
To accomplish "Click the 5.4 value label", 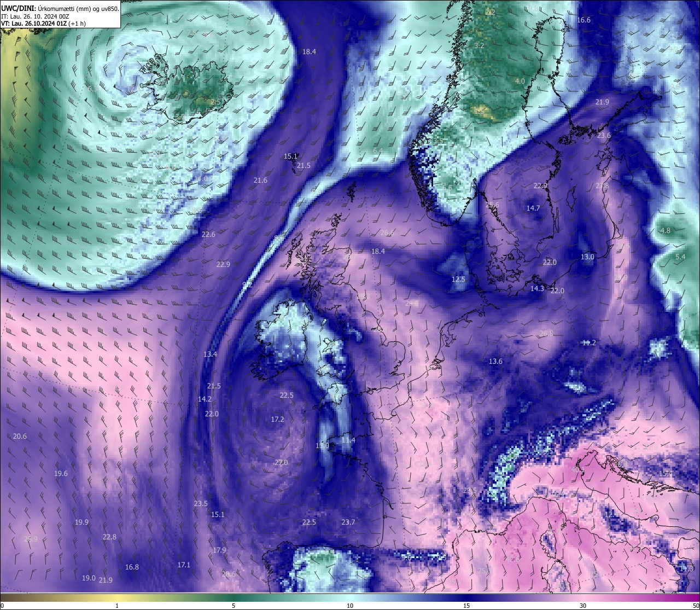I will [x=680, y=257].
